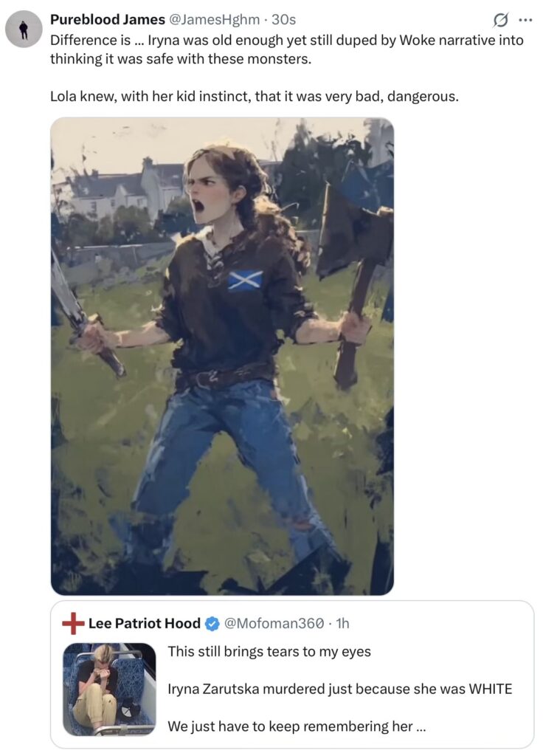
Task: Click "This still brings tears to my eyes" text
Action: click(x=269, y=651)
